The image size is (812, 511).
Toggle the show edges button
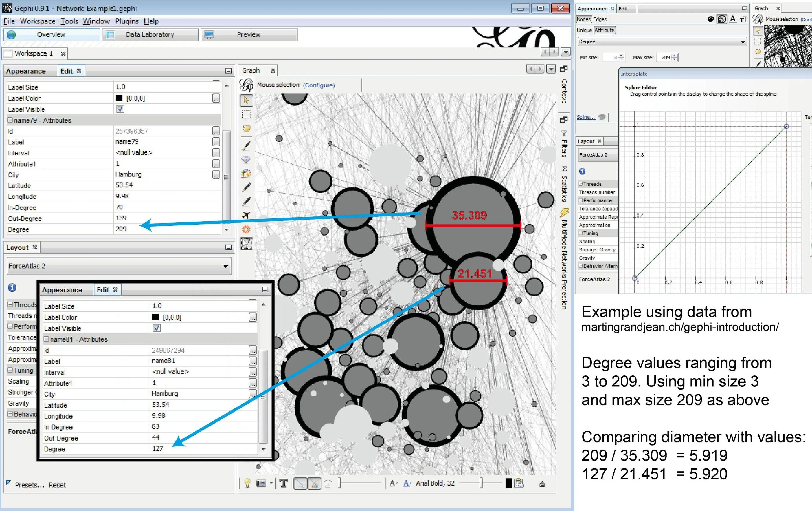coord(300,483)
